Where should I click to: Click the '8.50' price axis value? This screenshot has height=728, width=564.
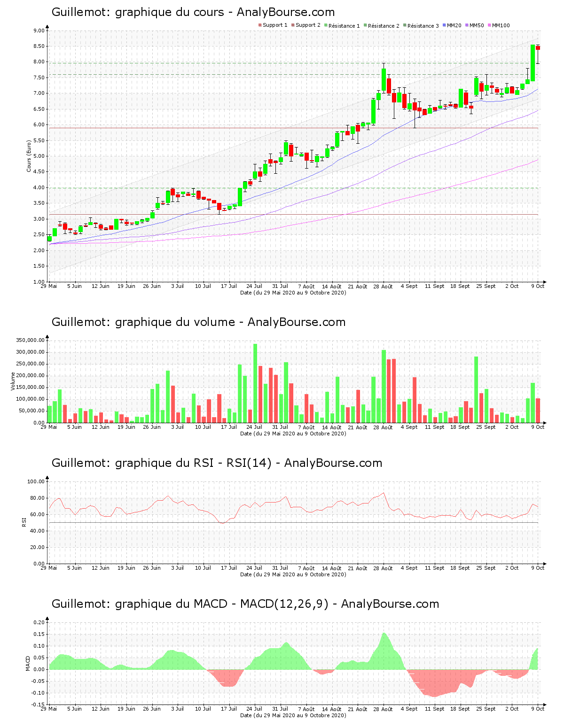39,46
